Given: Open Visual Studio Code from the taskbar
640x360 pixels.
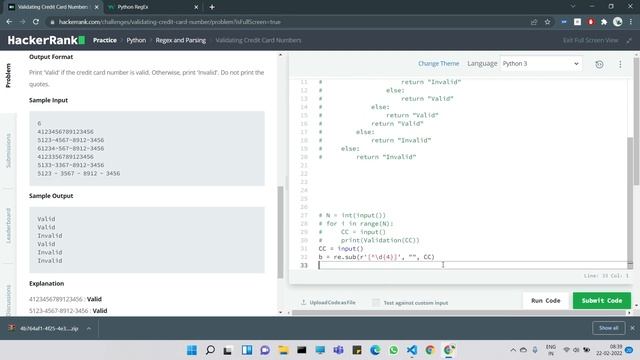Looking at the screenshot, I should pos(412,350).
